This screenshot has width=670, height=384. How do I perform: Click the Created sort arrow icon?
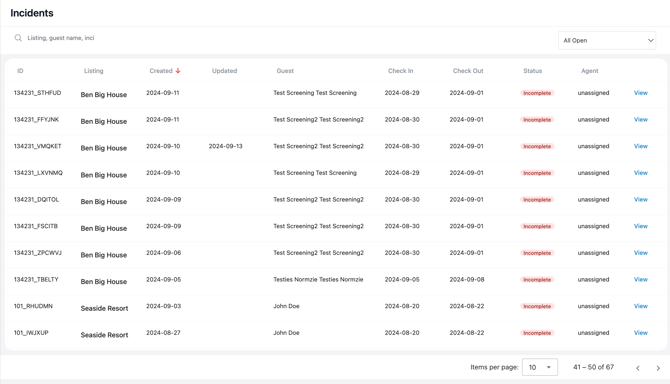click(x=178, y=71)
